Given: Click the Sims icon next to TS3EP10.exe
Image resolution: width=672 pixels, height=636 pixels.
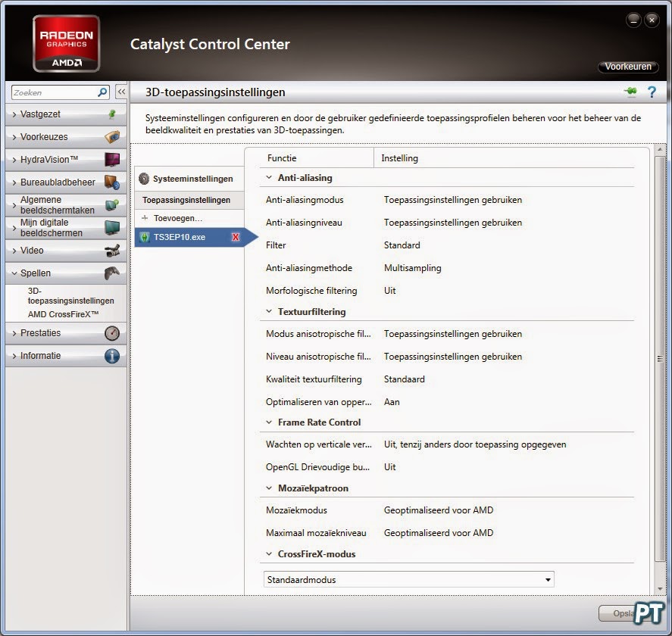Looking at the screenshot, I should point(145,237).
